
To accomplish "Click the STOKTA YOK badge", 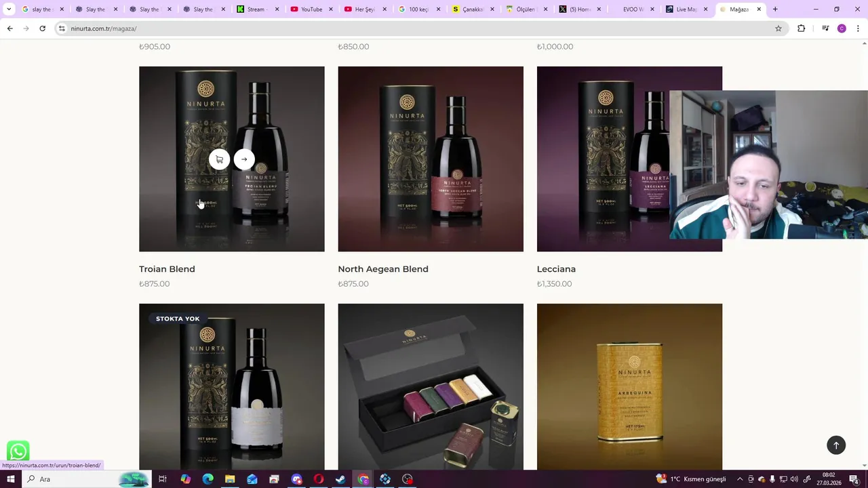I will (178, 319).
